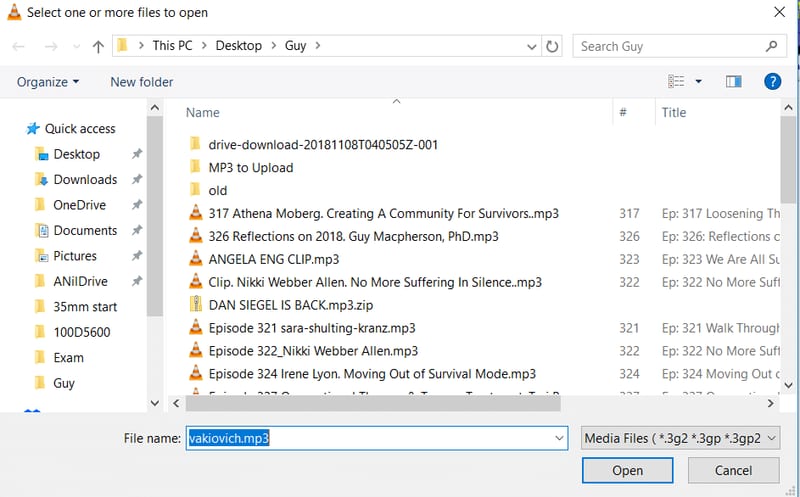The image size is (800, 497).
Task: Click the pin icon next to ANilDrive
Action: coord(137,281)
